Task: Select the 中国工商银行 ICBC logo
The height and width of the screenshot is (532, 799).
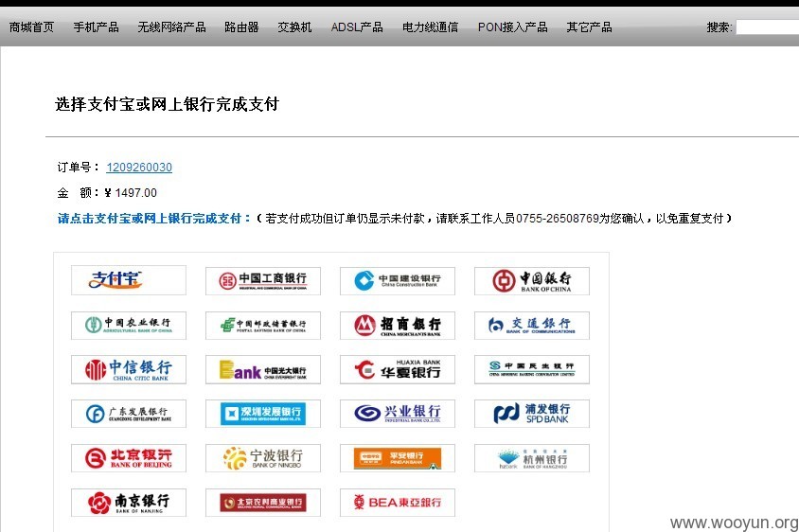Action: [263, 281]
